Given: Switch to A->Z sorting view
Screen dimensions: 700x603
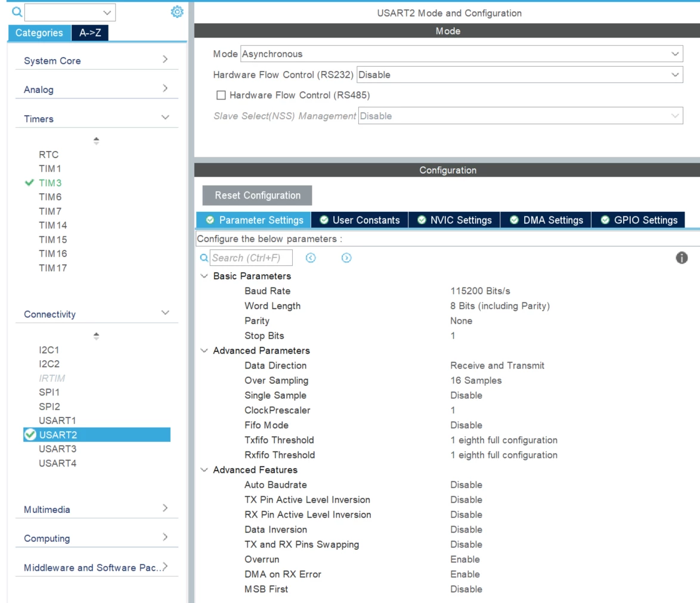Looking at the screenshot, I should (89, 33).
